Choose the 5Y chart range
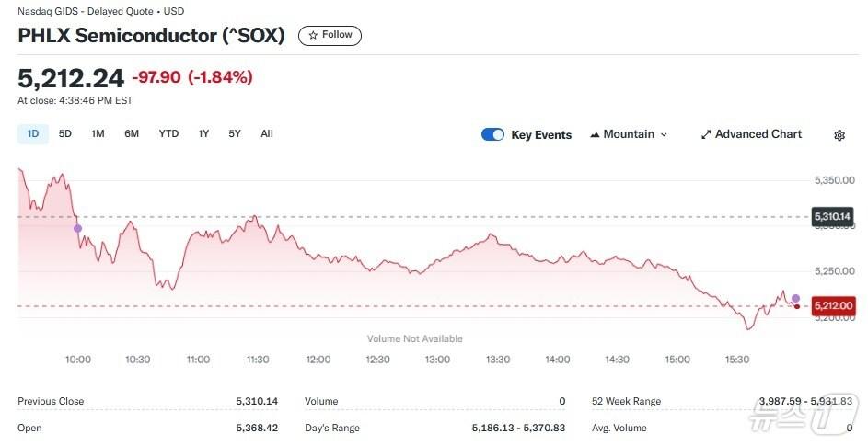868x446 pixels. [235, 133]
